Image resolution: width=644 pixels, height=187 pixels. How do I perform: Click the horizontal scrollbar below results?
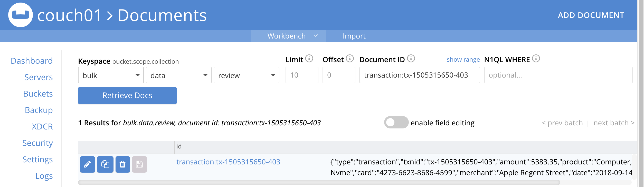[x=318, y=183]
